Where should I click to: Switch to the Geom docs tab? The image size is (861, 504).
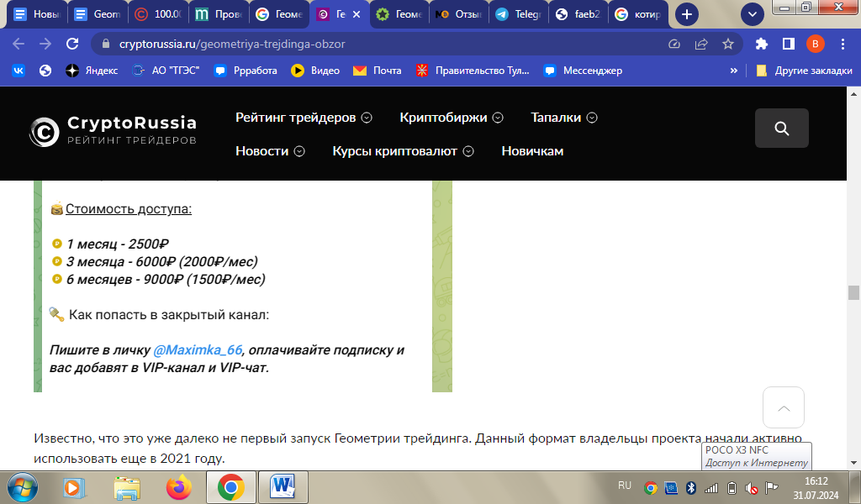(98, 14)
